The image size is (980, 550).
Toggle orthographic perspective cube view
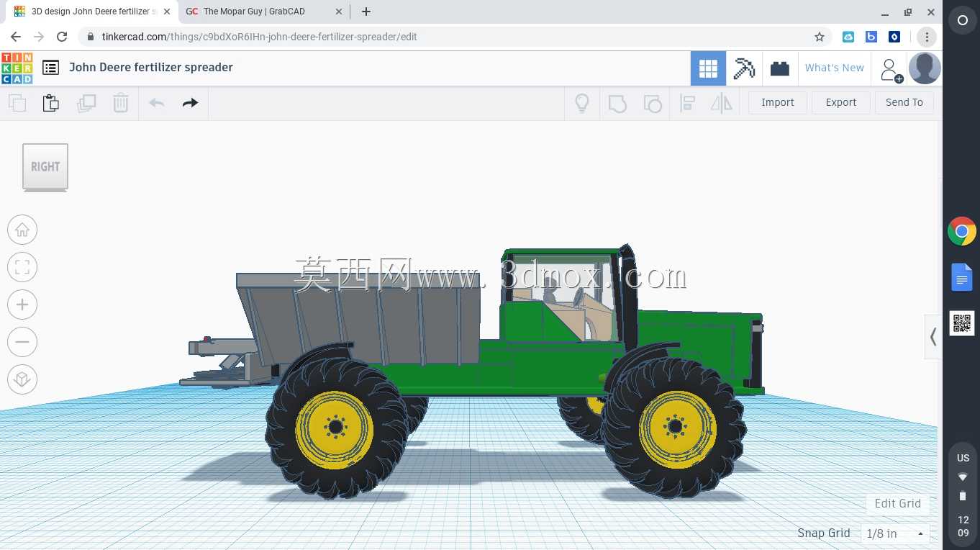pyautogui.click(x=22, y=379)
